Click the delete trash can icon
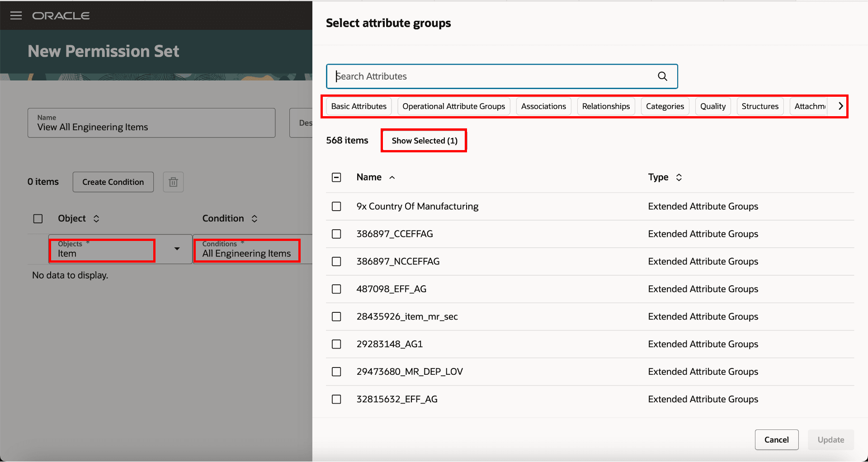This screenshot has width=868, height=462. pos(173,182)
